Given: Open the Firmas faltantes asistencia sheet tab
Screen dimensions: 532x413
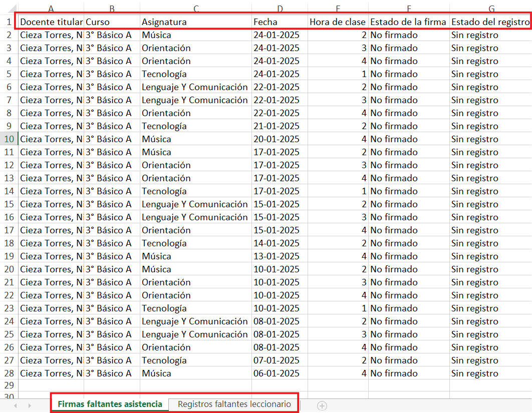Looking at the screenshot, I should tap(110, 404).
